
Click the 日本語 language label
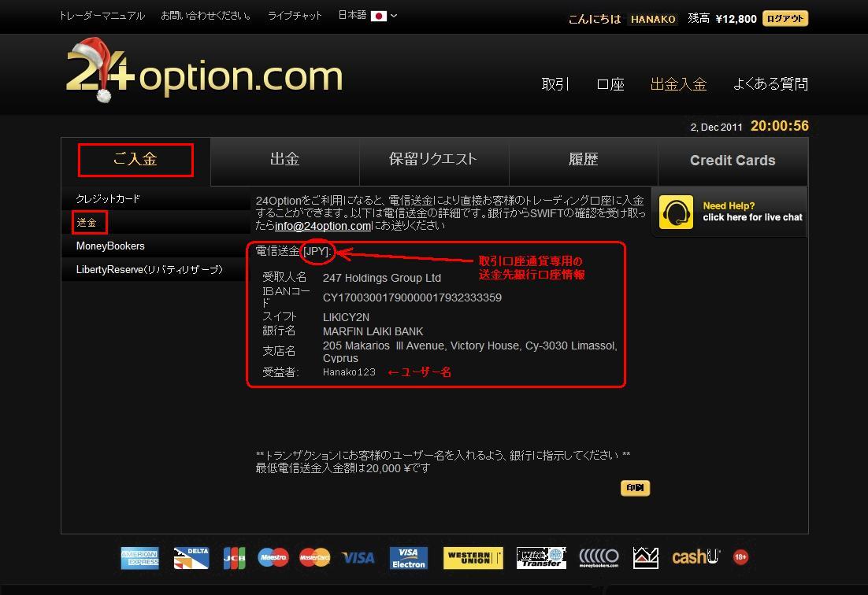[x=352, y=16]
